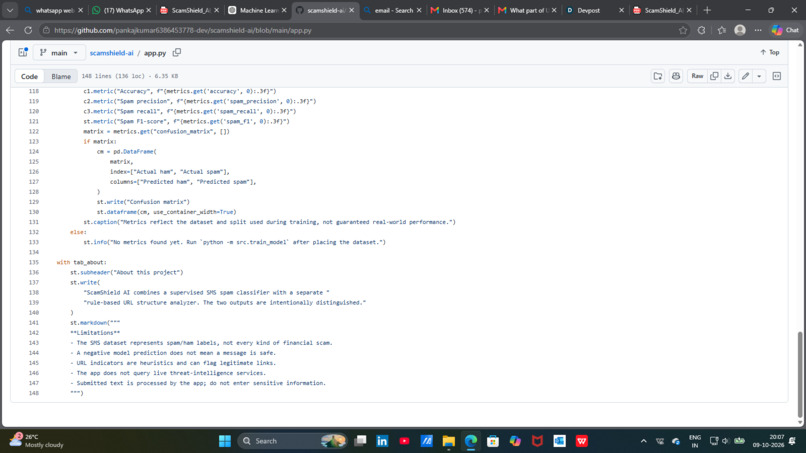This screenshot has width=806, height=453.
Task: Close the scamshield-ai GitHub tab
Action: pyautogui.click(x=352, y=10)
